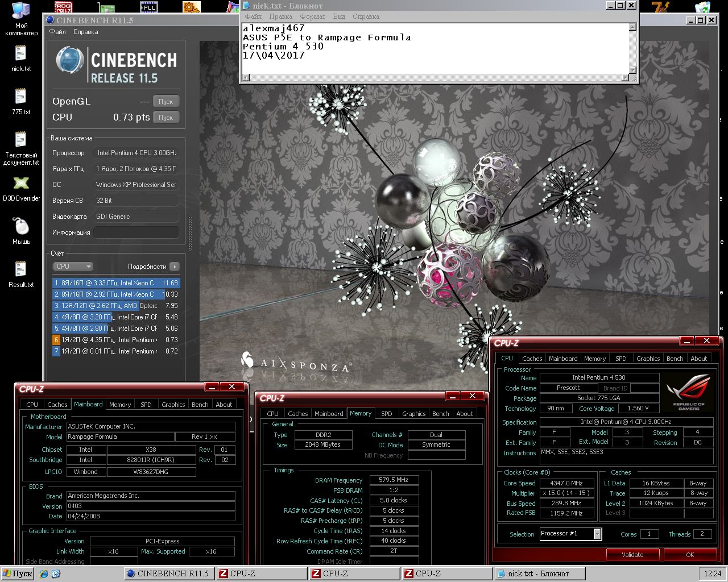Switch to Caches tab in CPU-Z CPU window
Viewport: 728px width, 582px height.
click(532, 359)
